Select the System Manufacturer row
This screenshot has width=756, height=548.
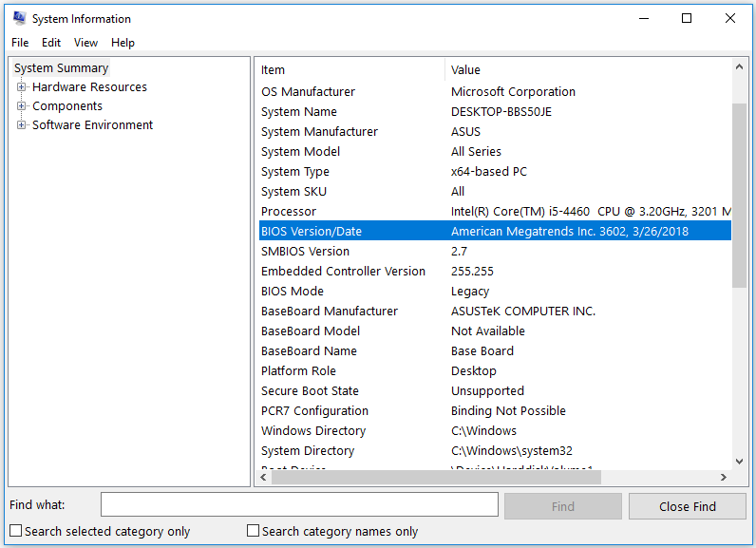(495, 132)
